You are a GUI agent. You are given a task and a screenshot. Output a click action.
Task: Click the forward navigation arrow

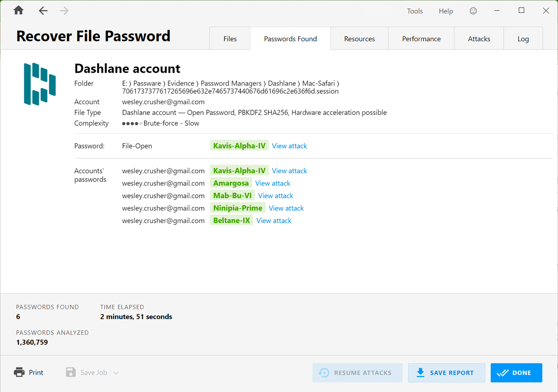(x=64, y=10)
